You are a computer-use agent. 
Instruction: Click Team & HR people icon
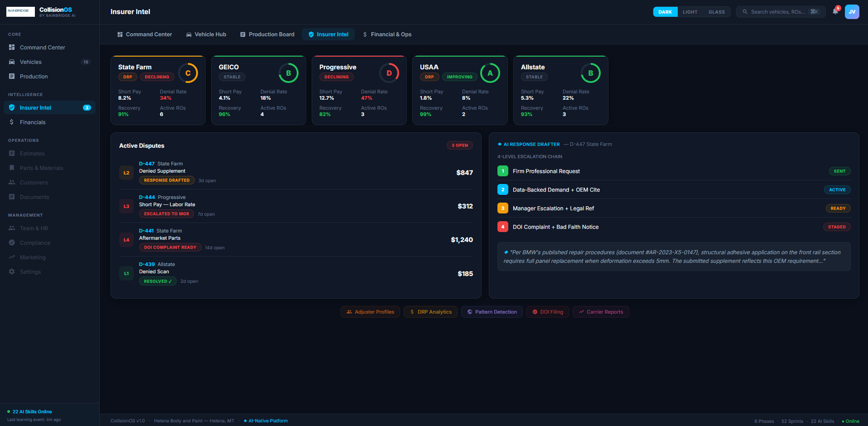coord(12,228)
